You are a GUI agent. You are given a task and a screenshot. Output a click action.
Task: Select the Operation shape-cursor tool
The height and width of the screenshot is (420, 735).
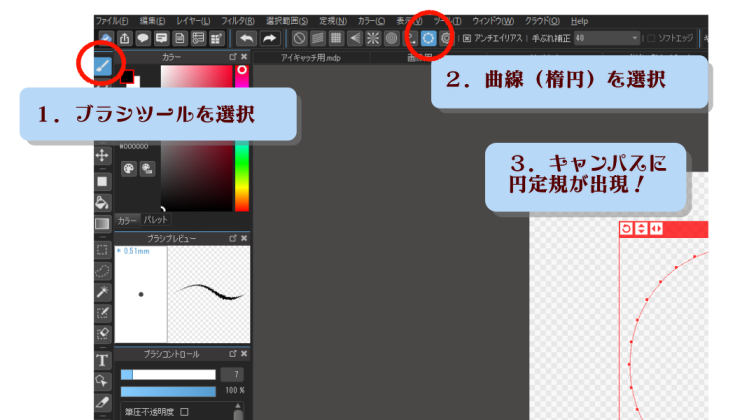[102, 381]
